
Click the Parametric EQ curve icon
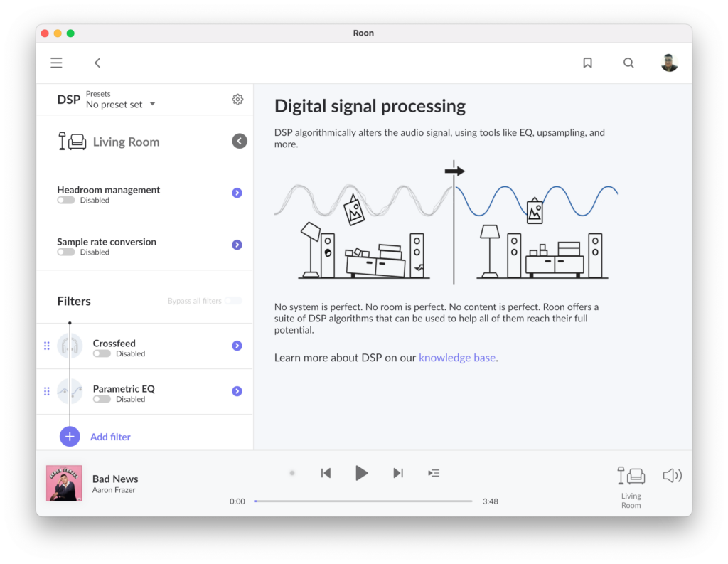pyautogui.click(x=70, y=391)
